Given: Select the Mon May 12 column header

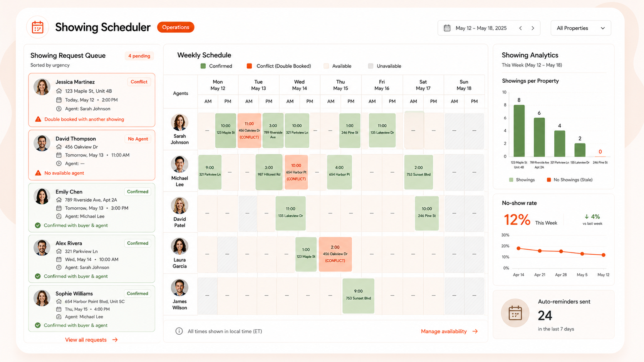Looking at the screenshot, I should pyautogui.click(x=218, y=85).
